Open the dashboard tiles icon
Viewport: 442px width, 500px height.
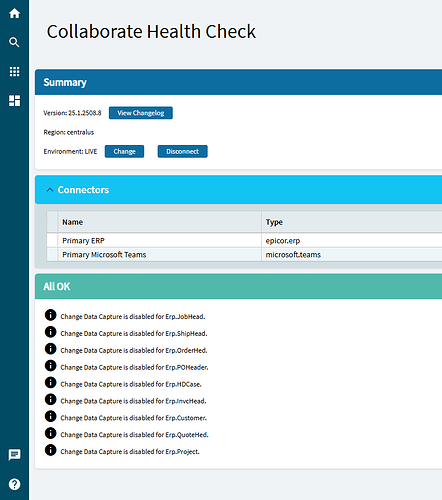14,101
